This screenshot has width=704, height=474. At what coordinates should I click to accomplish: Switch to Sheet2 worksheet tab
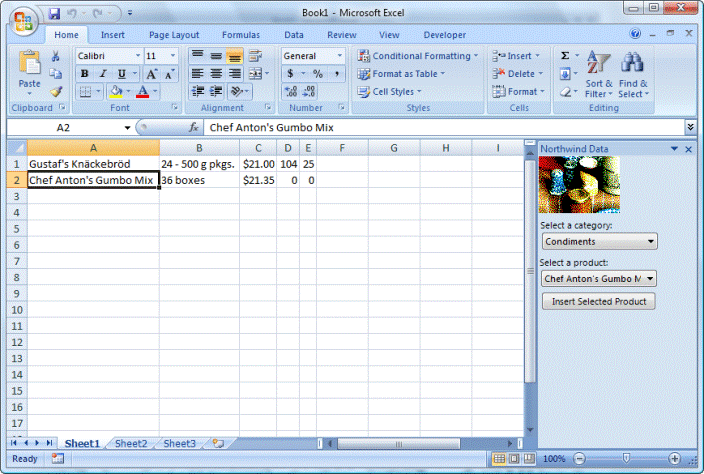pyautogui.click(x=131, y=443)
